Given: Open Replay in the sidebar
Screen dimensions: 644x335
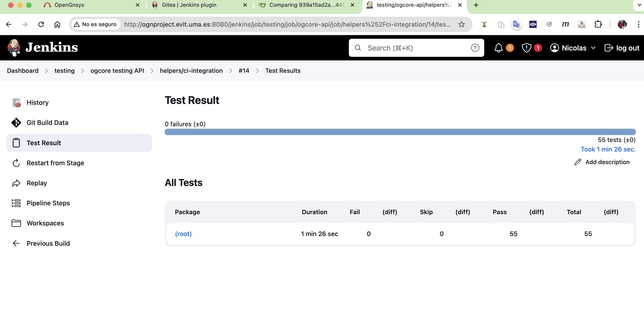Looking at the screenshot, I should 79,183.
